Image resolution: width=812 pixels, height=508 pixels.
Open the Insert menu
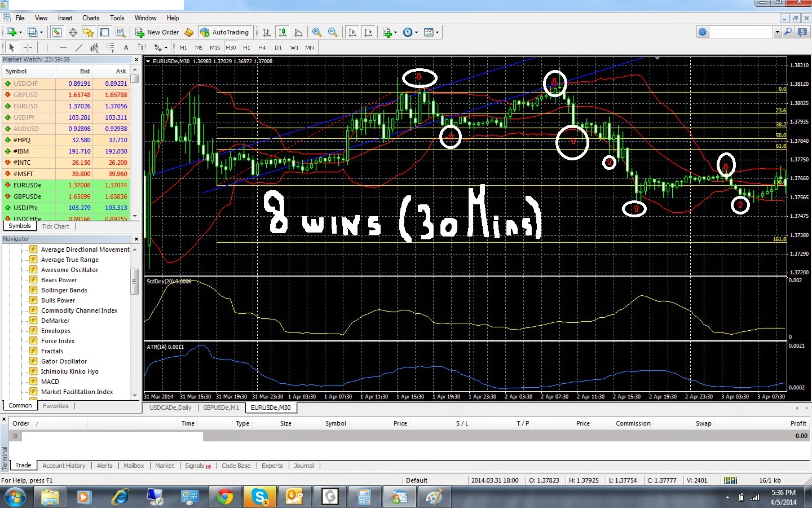pos(65,18)
